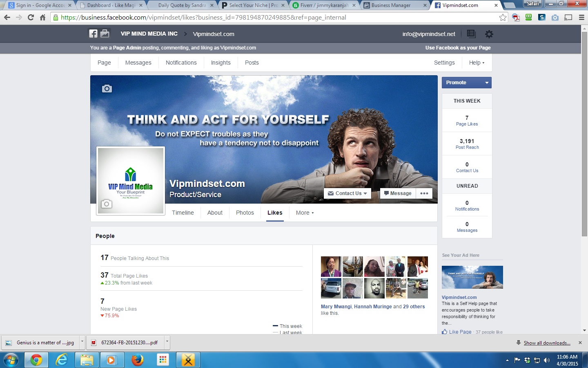Open the Page tab
Screen dimensions: 588x368
click(x=104, y=63)
